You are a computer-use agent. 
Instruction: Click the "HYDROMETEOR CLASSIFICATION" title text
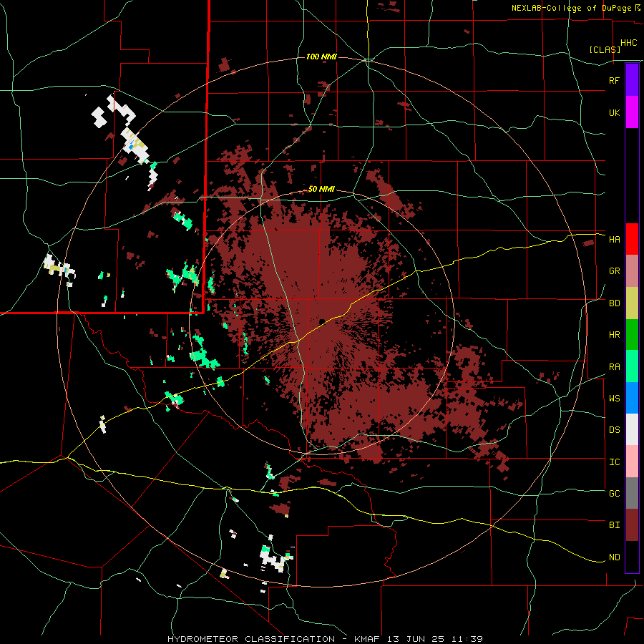251,639
